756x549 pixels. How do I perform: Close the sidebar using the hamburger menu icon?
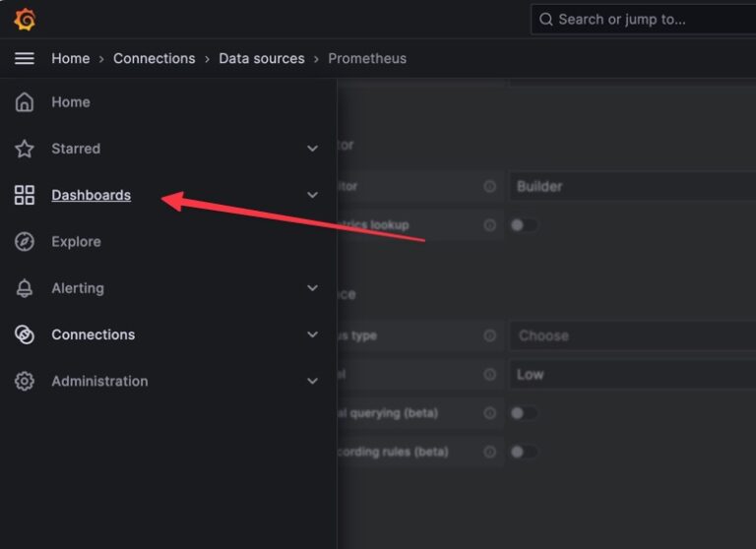point(25,59)
